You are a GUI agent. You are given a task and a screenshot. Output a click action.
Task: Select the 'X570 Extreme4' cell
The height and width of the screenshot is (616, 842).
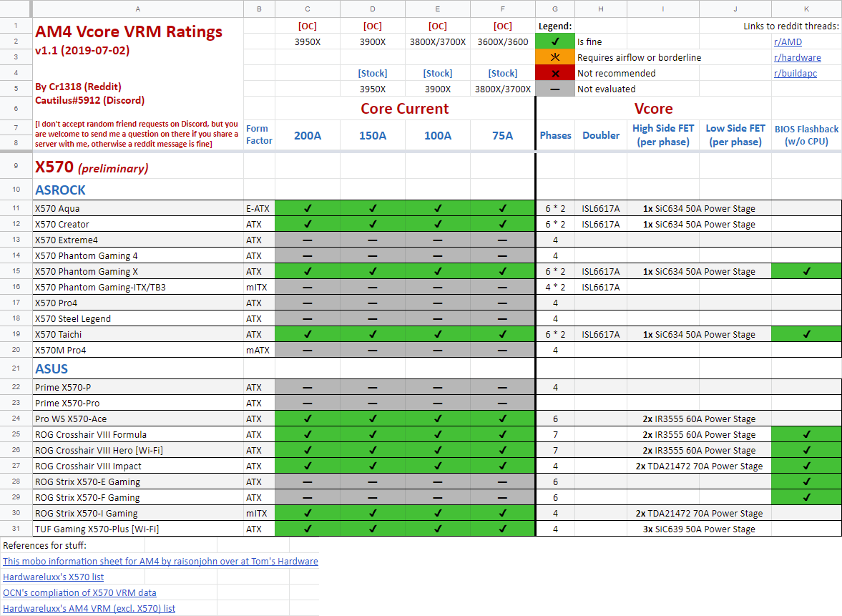point(138,240)
